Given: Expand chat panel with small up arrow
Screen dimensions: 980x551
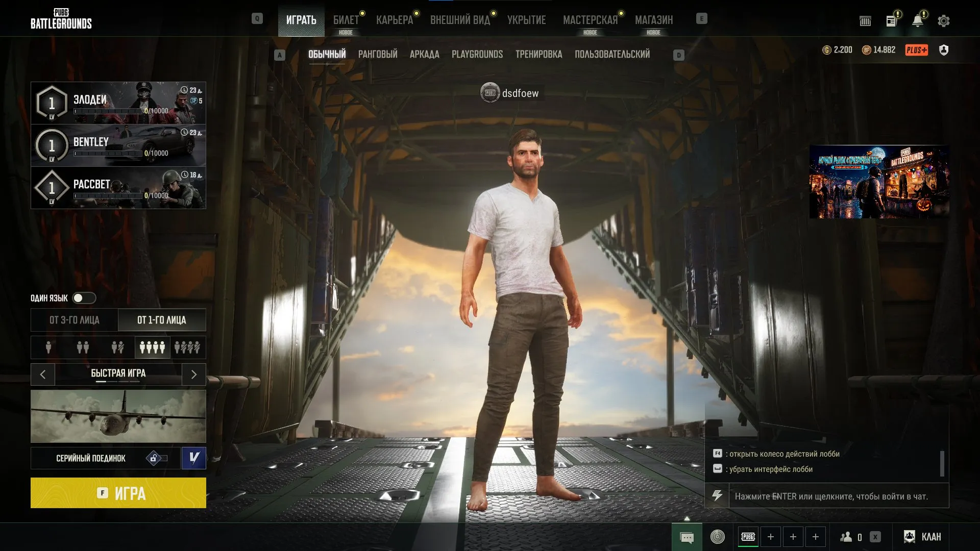Looking at the screenshot, I should [x=687, y=518].
